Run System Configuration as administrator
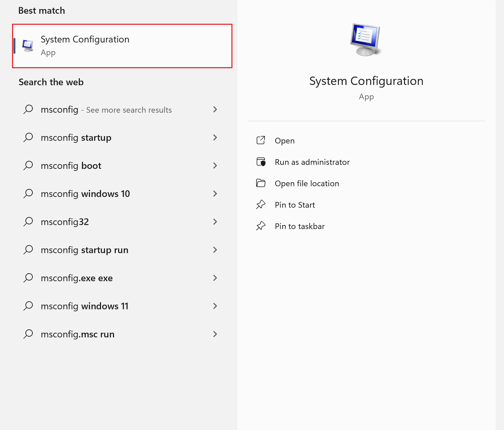Viewport: 504px width, 430px height. 312,162
